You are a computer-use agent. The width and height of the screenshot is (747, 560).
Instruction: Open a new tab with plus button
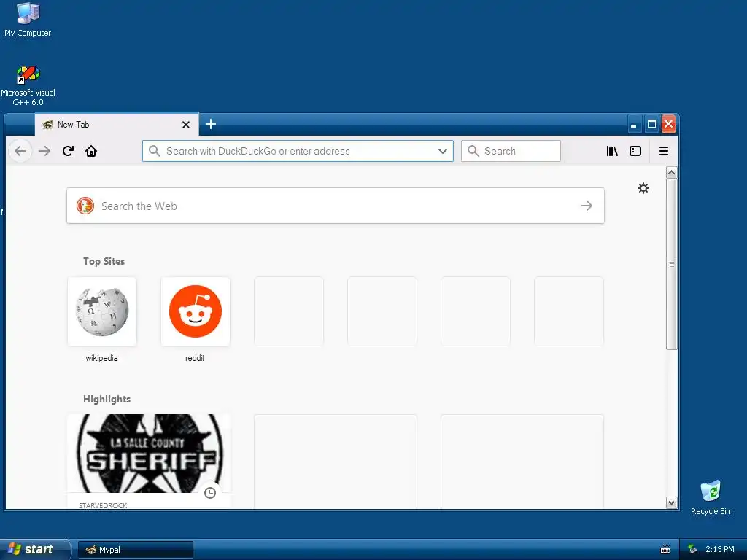pyautogui.click(x=211, y=124)
